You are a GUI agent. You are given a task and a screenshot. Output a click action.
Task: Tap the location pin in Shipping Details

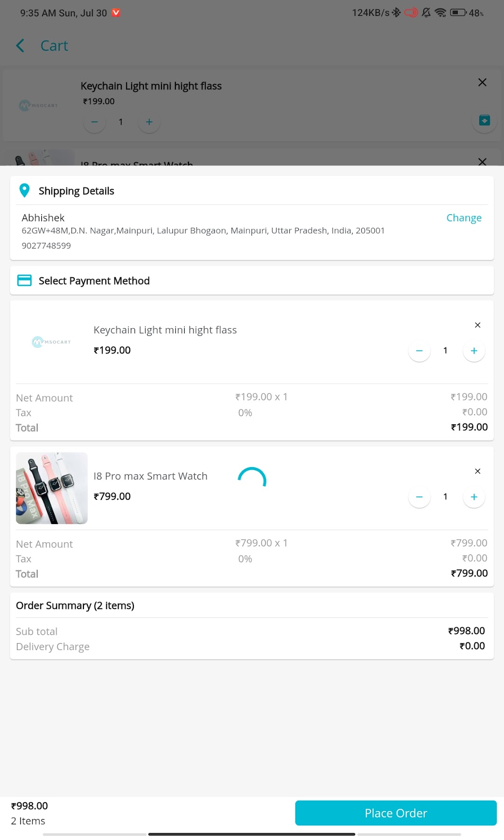24,190
